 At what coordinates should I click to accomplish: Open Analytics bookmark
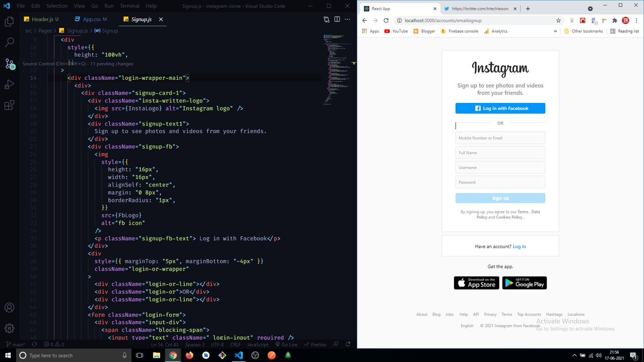[495, 31]
